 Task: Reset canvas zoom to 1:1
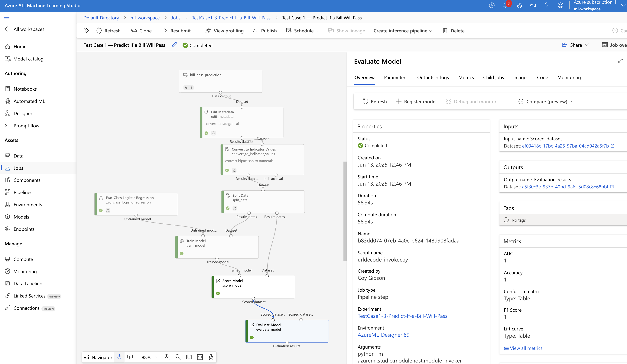200,357
